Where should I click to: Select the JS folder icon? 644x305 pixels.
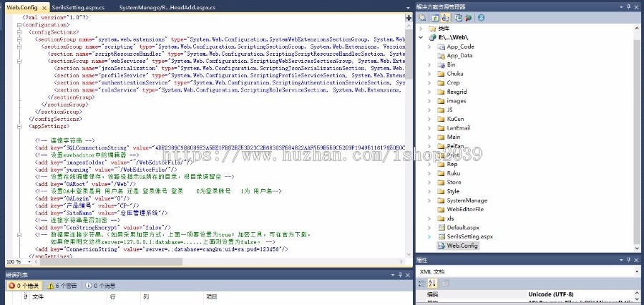point(441,110)
